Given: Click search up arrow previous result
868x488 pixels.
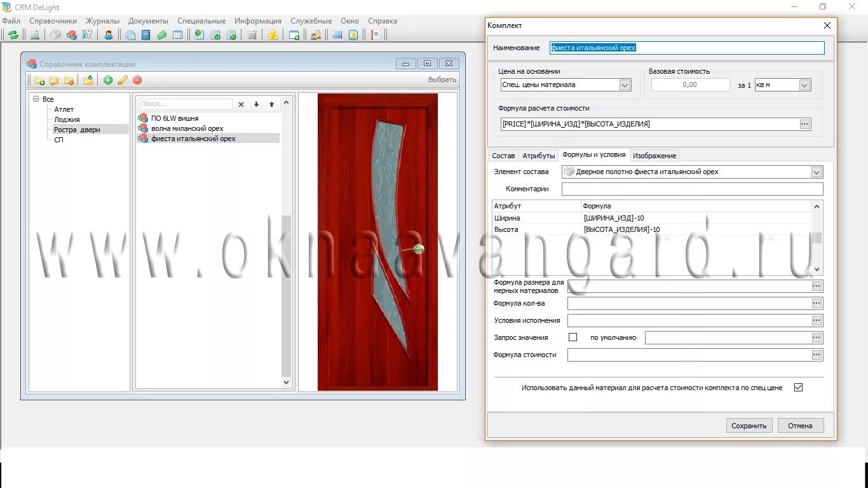Looking at the screenshot, I should tap(271, 104).
